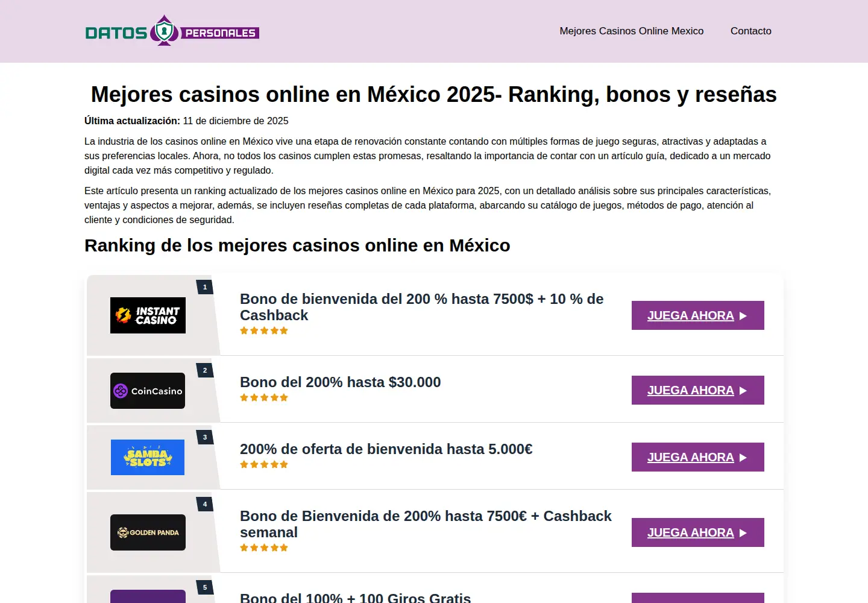Click '200% de oferta de bienvenida hasta 5.000€' text
Screen dimensions: 868x603
click(386, 449)
